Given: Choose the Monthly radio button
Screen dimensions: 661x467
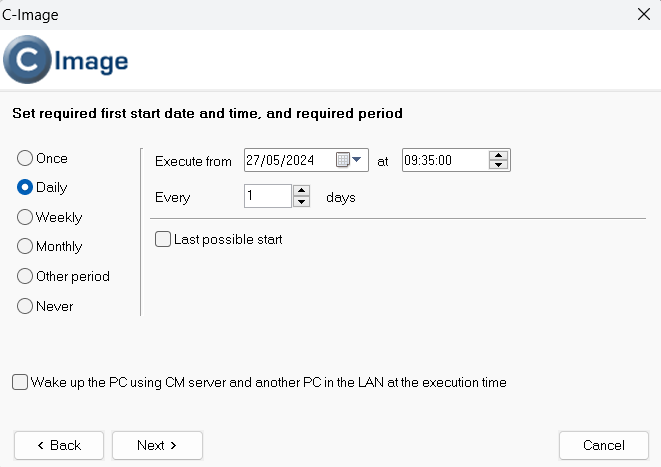Looking at the screenshot, I should tap(24, 246).
